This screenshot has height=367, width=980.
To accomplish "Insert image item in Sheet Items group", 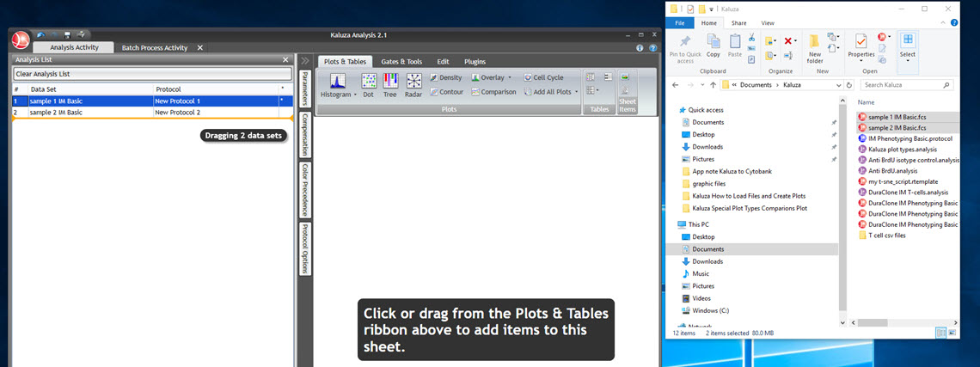I will pos(626,77).
